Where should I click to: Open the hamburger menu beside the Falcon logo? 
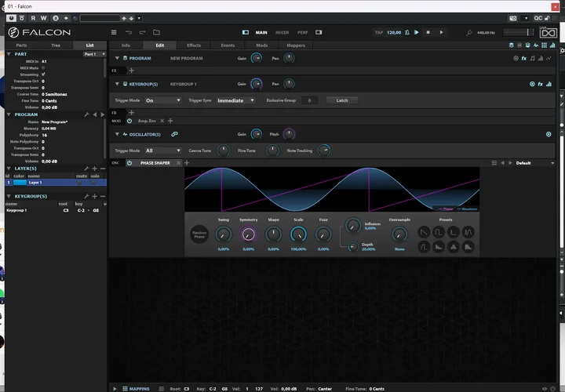coord(115,32)
